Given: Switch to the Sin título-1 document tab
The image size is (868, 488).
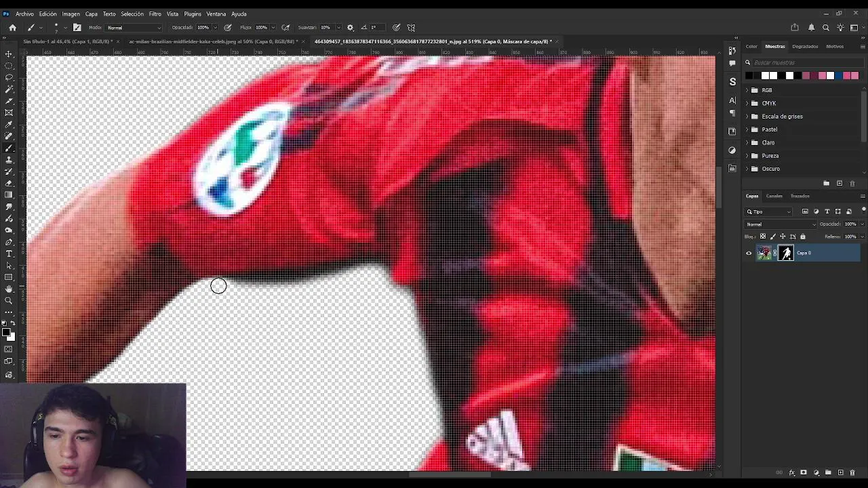Looking at the screenshot, I should click(68, 41).
